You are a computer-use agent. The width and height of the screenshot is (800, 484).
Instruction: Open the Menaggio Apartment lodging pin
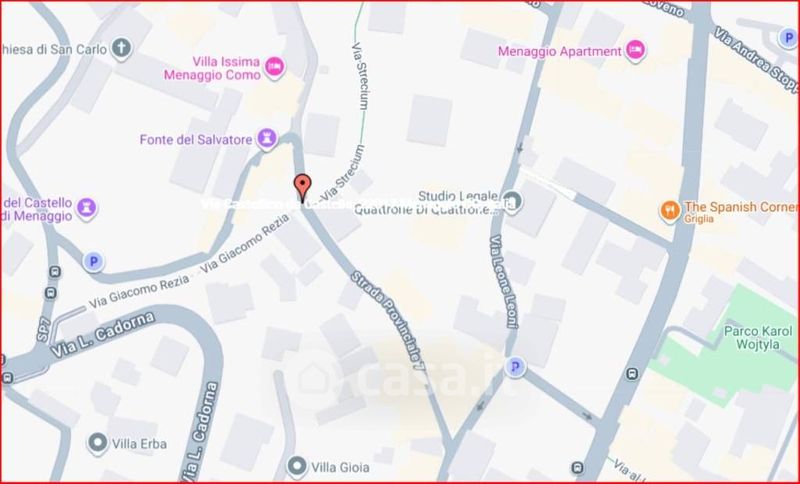[x=635, y=50]
